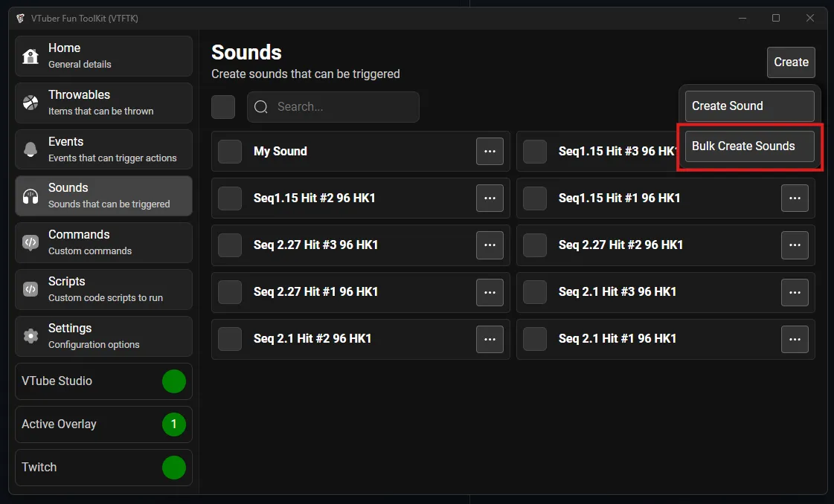Click the Active Overlay count badge
834x504 pixels.
pyautogui.click(x=174, y=424)
